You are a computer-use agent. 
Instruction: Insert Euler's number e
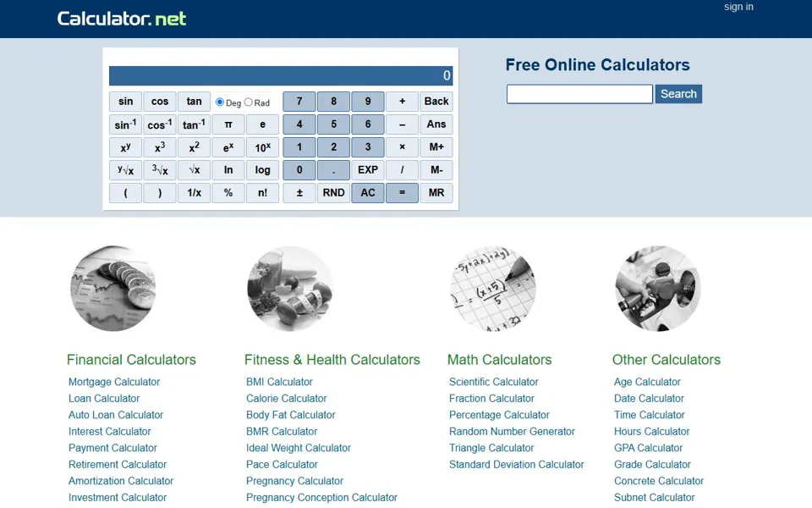262,124
